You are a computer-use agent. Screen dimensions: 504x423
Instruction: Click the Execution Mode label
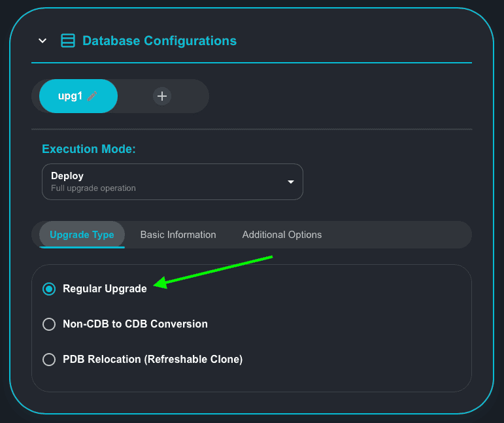(x=89, y=149)
